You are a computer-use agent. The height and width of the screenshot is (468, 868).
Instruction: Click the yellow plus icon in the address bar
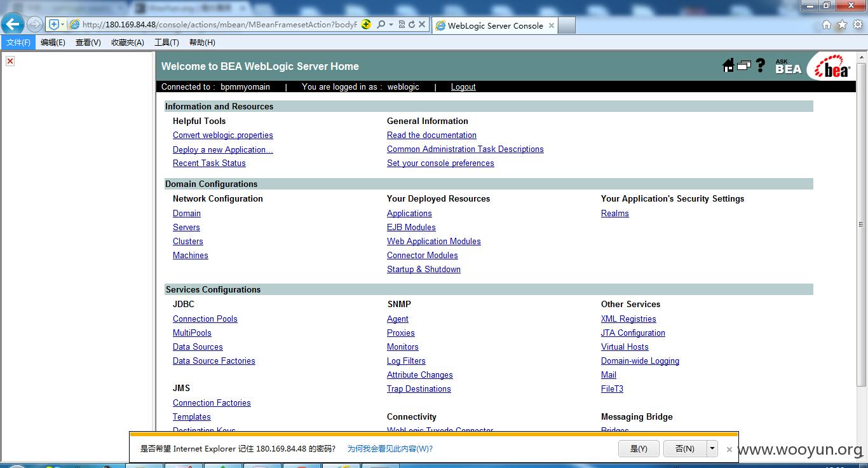pyautogui.click(x=366, y=24)
